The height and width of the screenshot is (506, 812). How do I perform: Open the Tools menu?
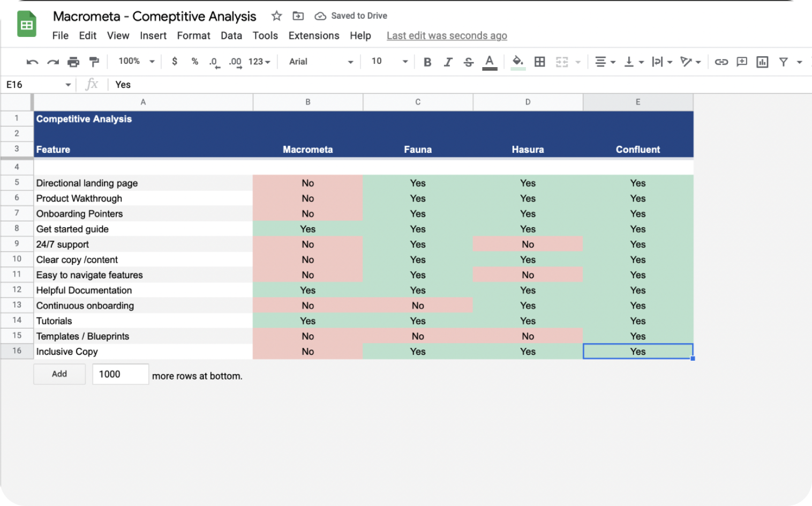pyautogui.click(x=265, y=35)
